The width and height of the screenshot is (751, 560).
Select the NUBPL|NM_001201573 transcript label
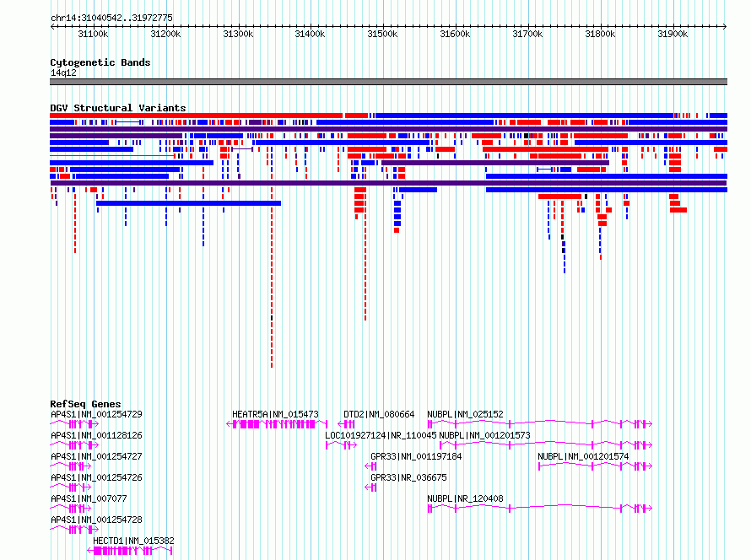(484, 435)
